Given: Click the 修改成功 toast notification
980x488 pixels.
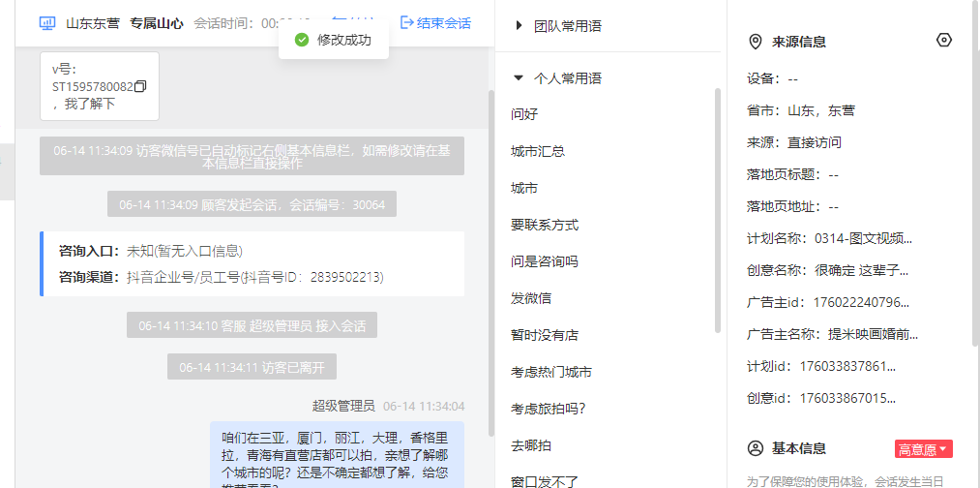Looking at the screenshot, I should pos(334,40).
